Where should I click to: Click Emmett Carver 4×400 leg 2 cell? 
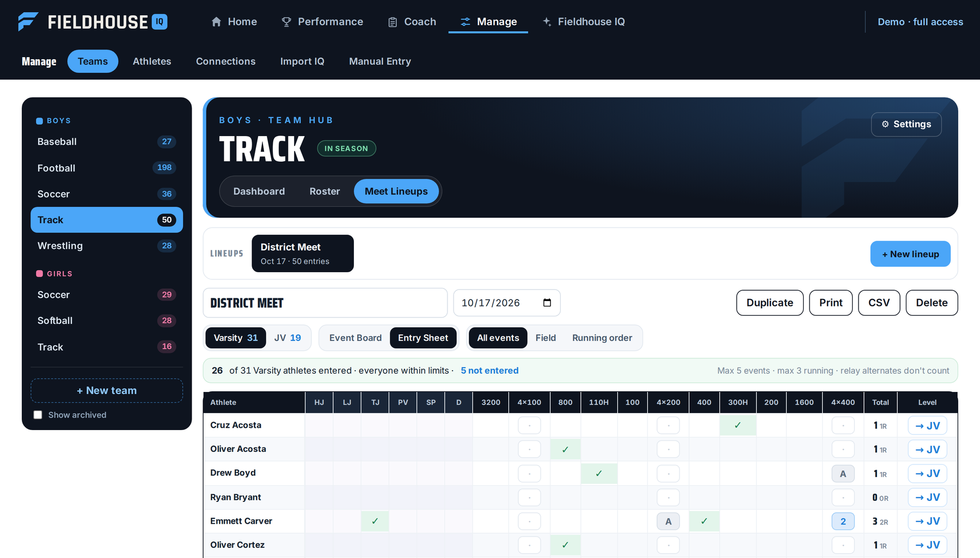(843, 522)
